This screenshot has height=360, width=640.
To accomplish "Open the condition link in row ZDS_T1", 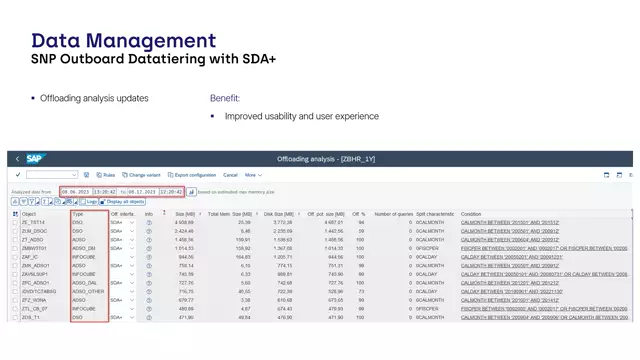I will point(544,318).
